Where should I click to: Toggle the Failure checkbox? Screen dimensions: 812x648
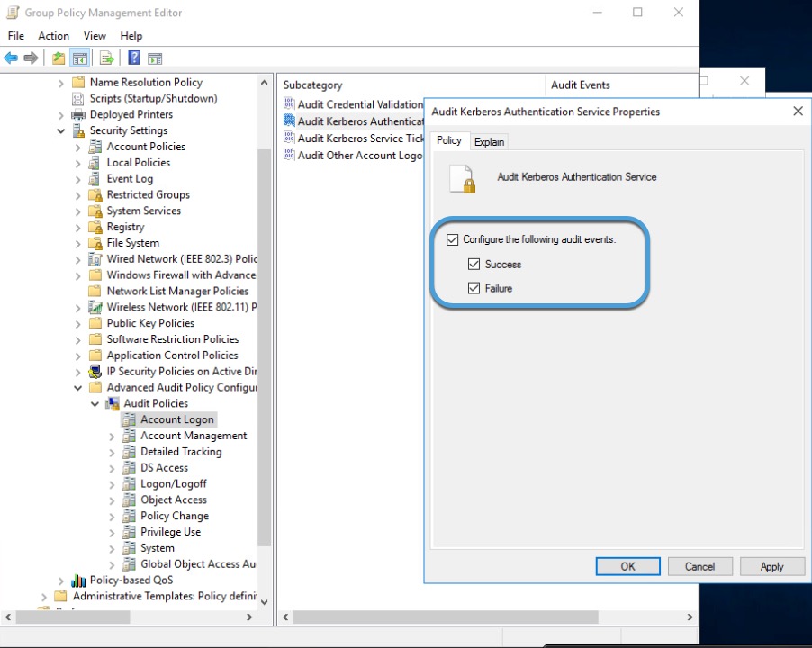(x=474, y=289)
